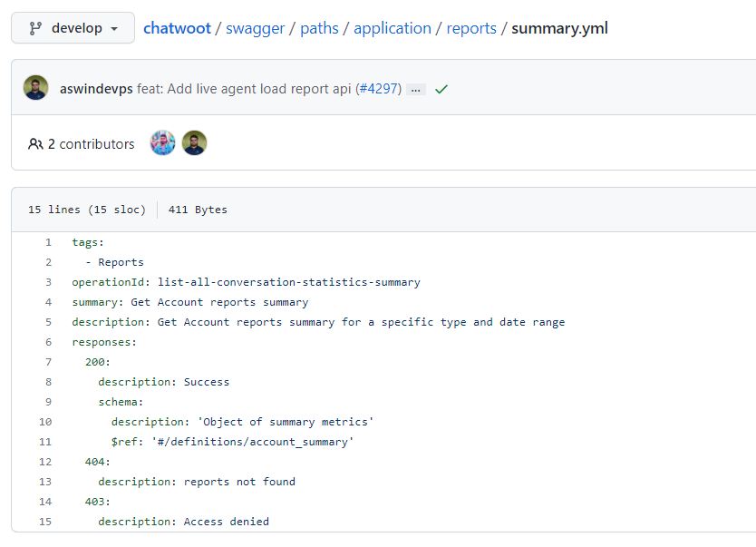Screen dimensions: 756x547
Task: Click the '200:' response code
Action: [x=98, y=362]
